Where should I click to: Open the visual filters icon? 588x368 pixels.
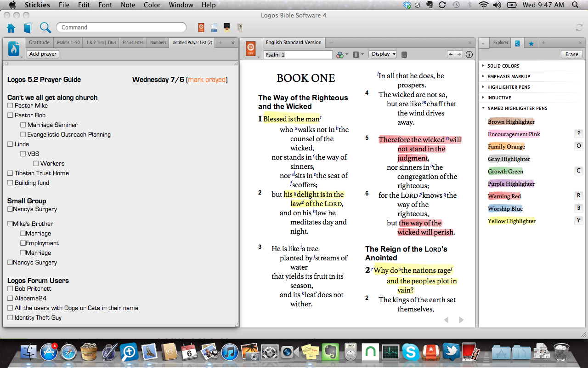[339, 54]
